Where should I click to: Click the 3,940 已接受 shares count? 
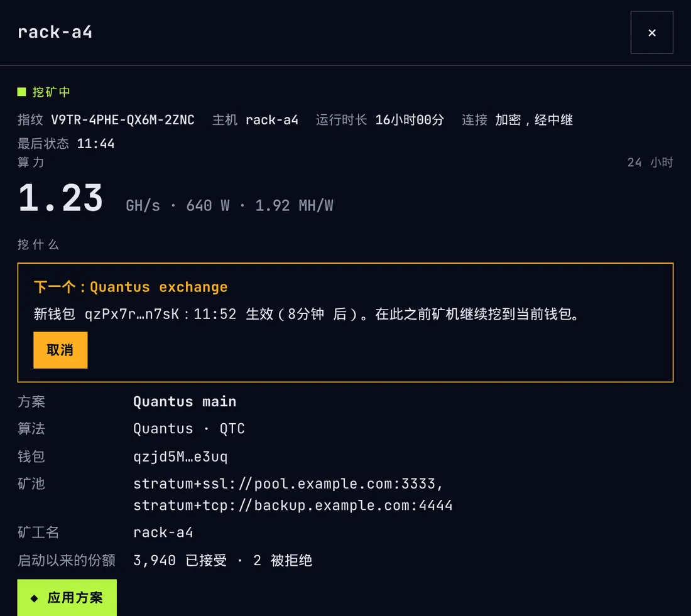tap(180, 561)
